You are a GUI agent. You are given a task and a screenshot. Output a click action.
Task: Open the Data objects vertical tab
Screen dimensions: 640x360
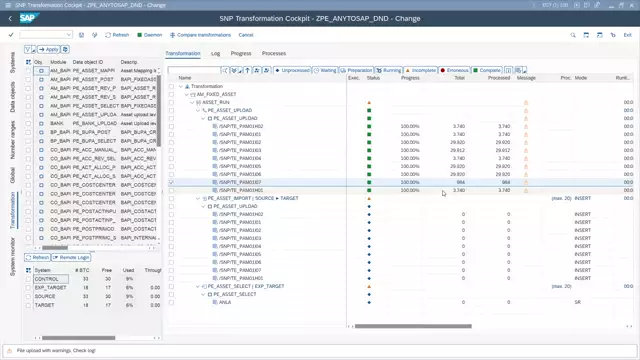pyautogui.click(x=12, y=97)
